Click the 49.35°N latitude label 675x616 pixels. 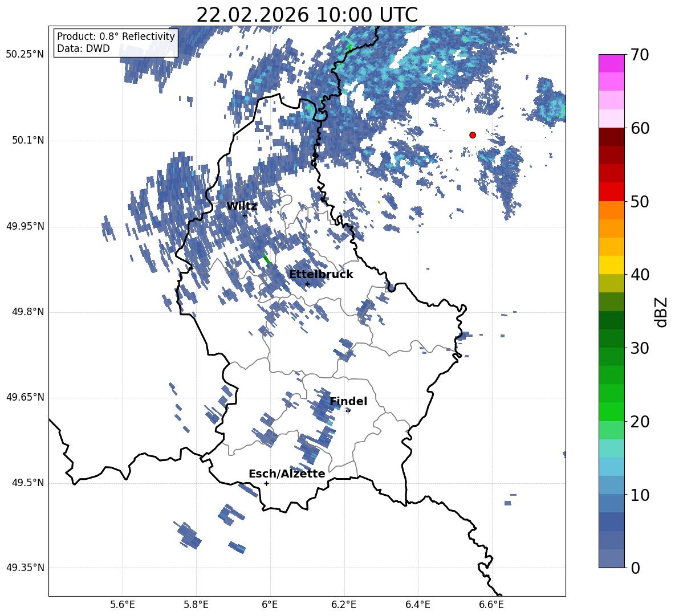click(x=25, y=568)
